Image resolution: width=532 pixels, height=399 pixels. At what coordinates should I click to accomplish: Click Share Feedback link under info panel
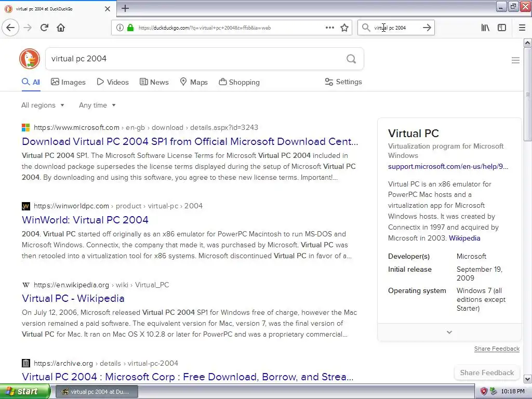(497, 349)
